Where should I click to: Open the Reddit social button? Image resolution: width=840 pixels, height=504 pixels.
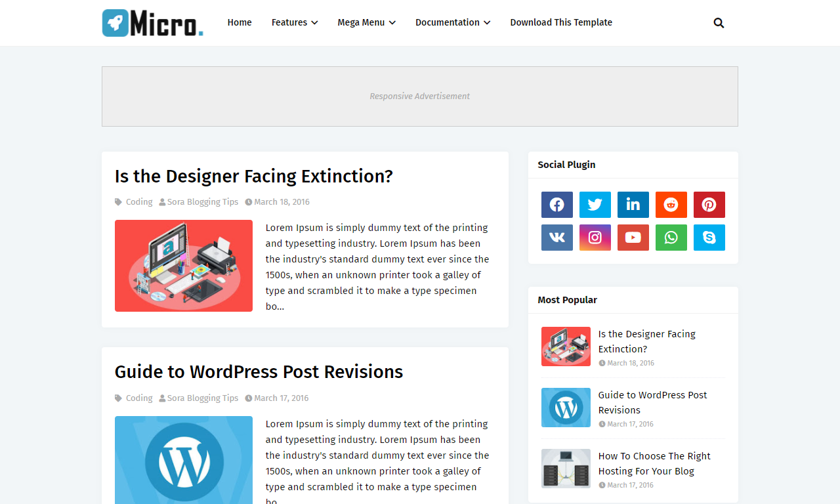(x=671, y=205)
